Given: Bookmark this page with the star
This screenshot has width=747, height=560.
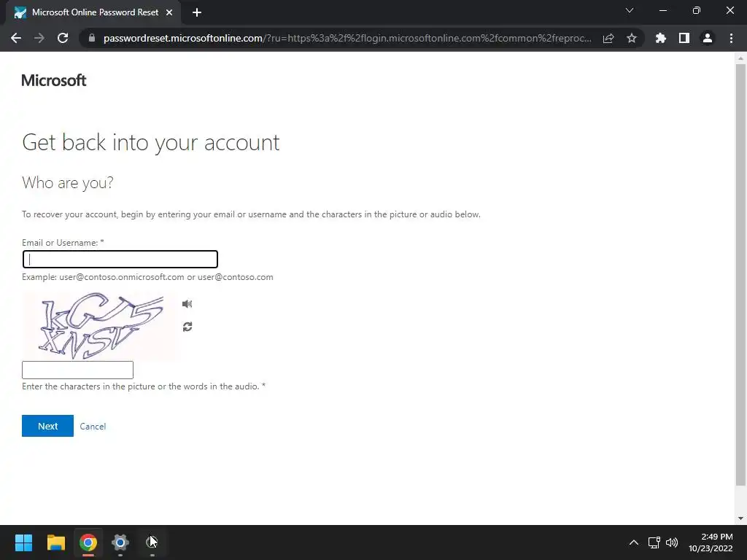Looking at the screenshot, I should tap(632, 38).
